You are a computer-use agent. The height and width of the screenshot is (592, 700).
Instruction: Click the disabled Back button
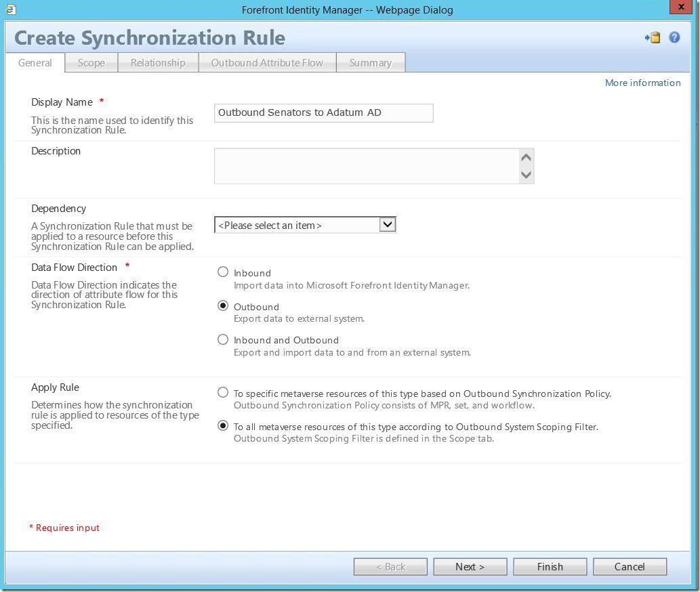click(390, 566)
